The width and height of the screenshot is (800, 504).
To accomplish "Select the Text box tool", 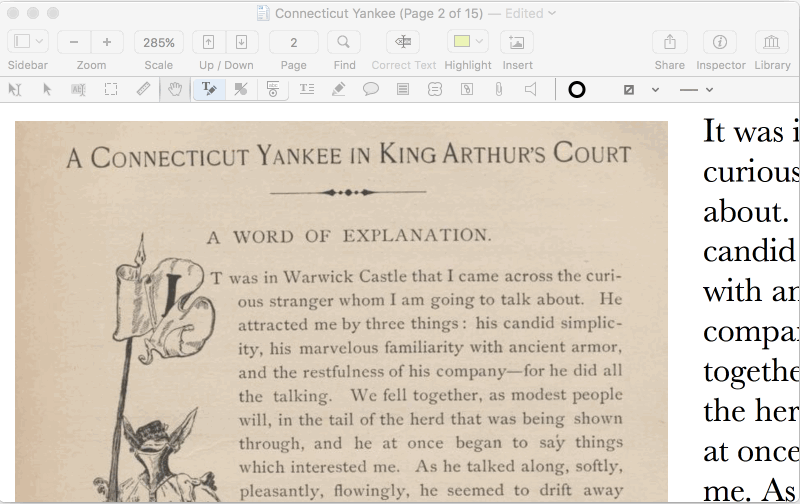I will point(307,89).
